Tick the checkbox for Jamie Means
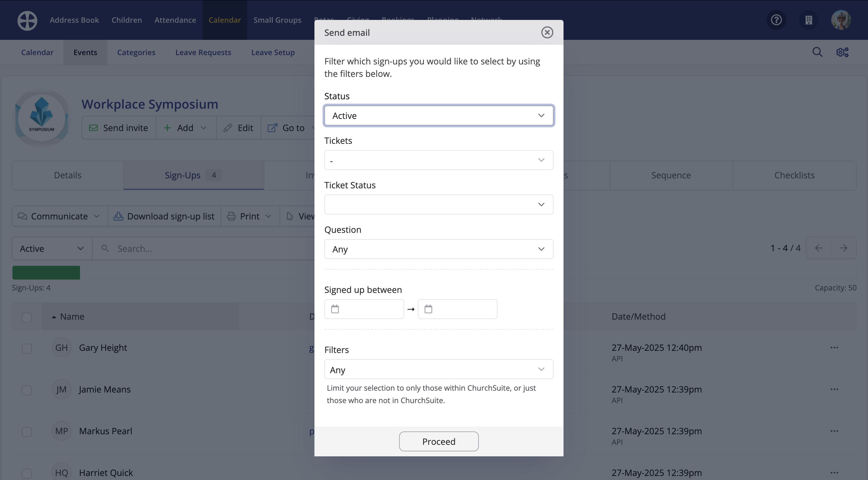 27,390
